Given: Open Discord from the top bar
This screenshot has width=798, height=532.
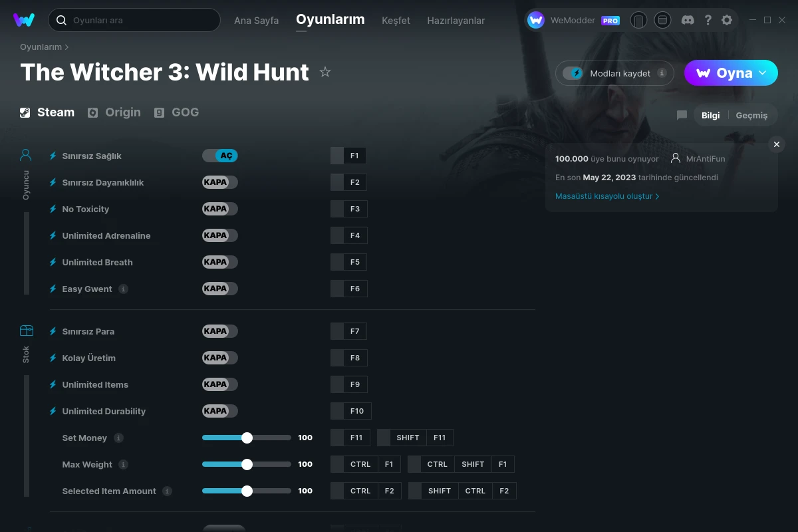Looking at the screenshot, I should pos(688,20).
